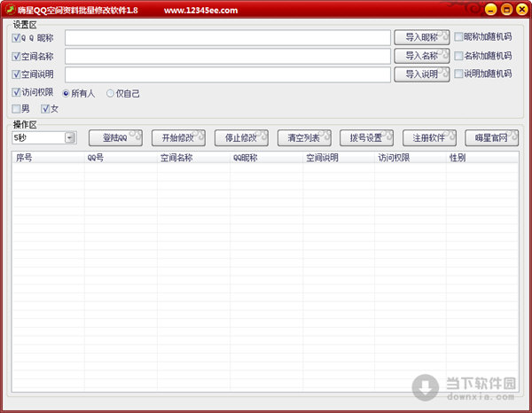This screenshot has height=413, width=532.
Task: Sort by the QQ号 column header
Action: tap(121, 158)
